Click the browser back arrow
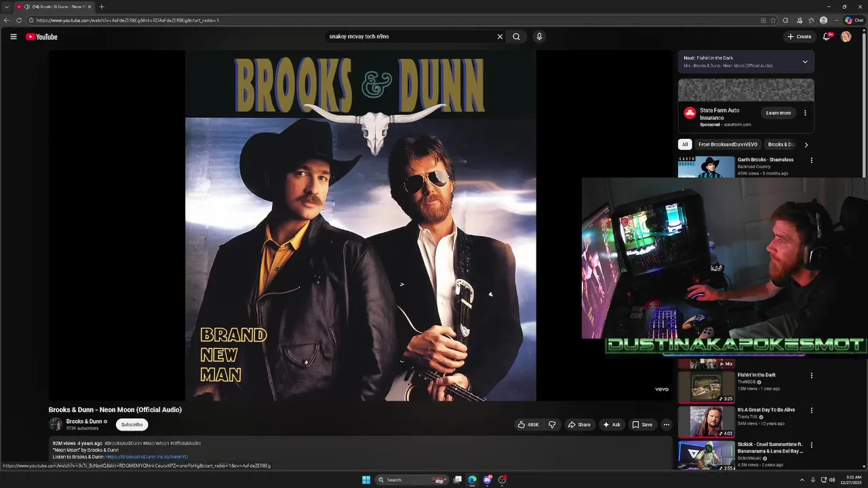The height and width of the screenshot is (488, 868). coord(7,20)
